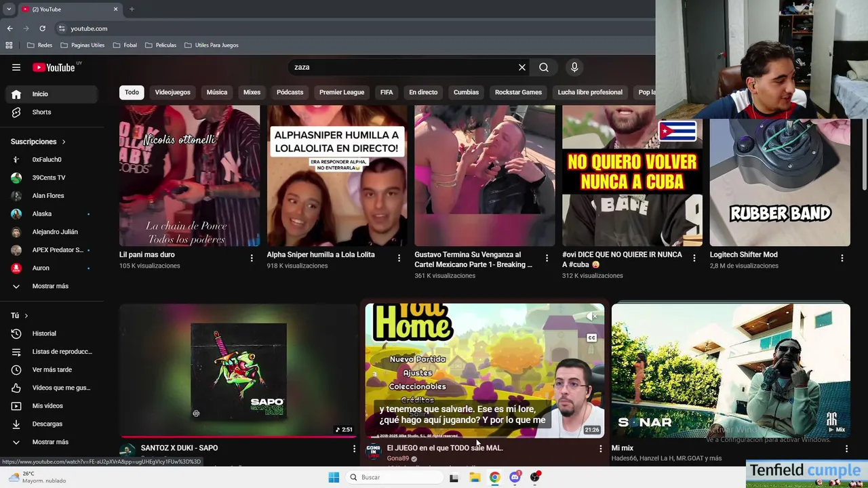Select the Música filter chip
Viewport: 868px width, 488px height.
pos(217,92)
